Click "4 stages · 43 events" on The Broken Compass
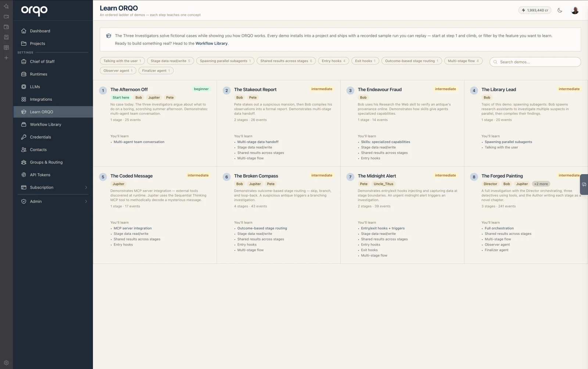Viewport: 588px width, 369px height. (x=251, y=206)
